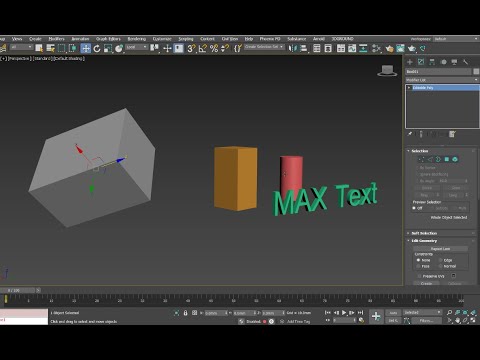The width and height of the screenshot is (480, 360).
Task: Activate the Select and Rotate tool
Action: click(x=97, y=49)
